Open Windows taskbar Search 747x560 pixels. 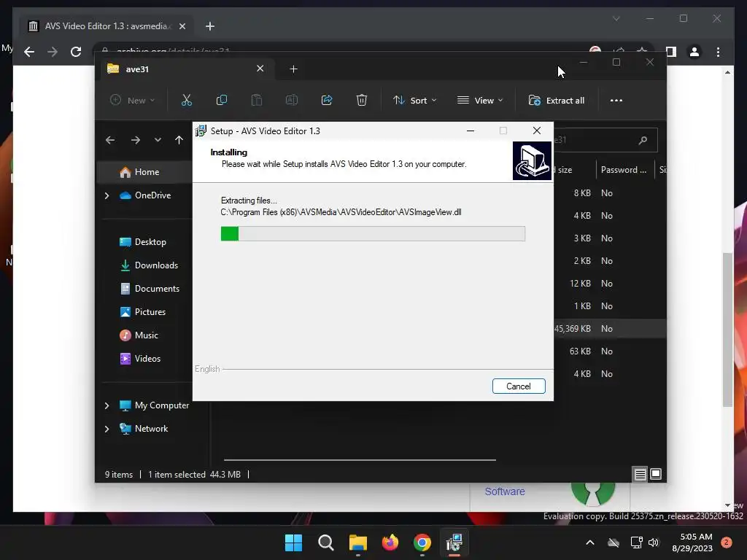326,542
